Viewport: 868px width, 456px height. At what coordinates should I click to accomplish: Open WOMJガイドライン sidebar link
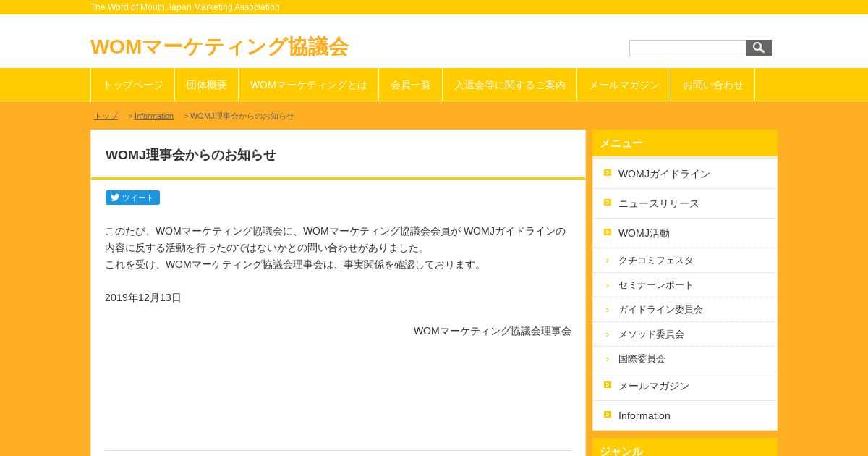[x=685, y=174]
